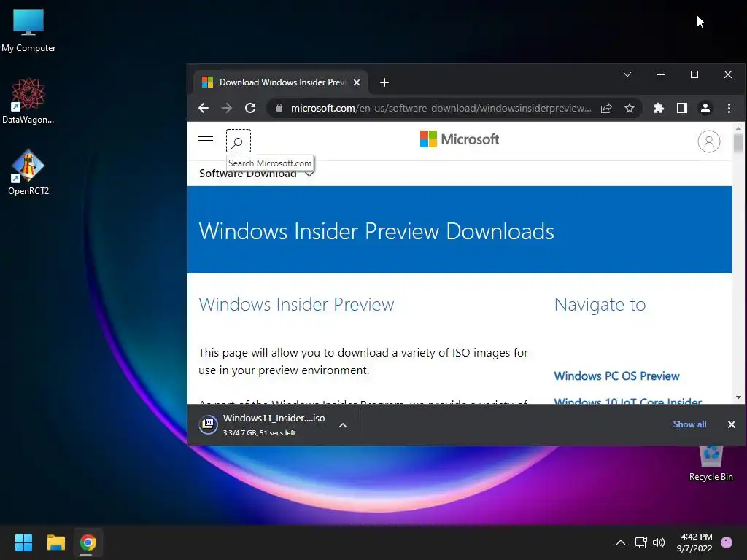The image size is (747, 560).
Task: Open My Computer desktop icon
Action: pos(28,30)
